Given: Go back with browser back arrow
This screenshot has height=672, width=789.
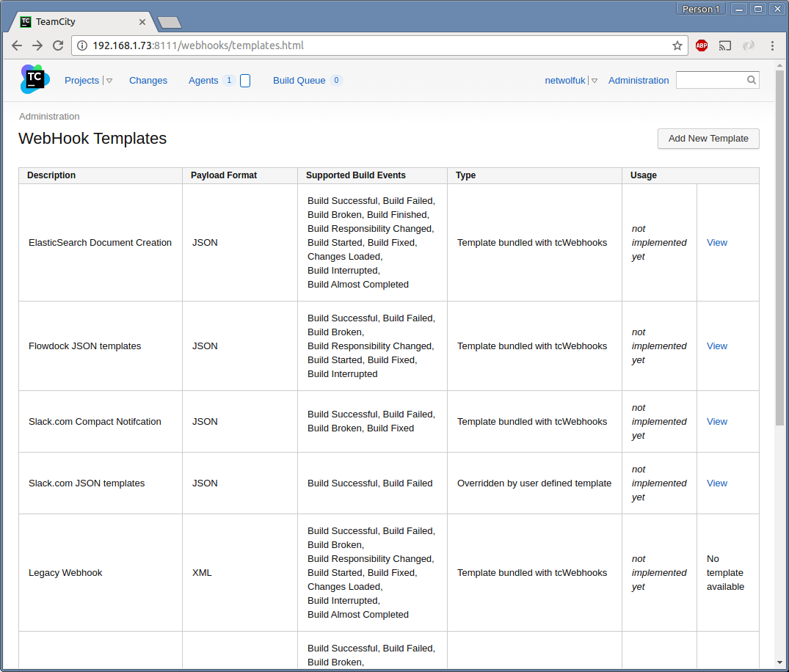Looking at the screenshot, I should tap(17, 45).
